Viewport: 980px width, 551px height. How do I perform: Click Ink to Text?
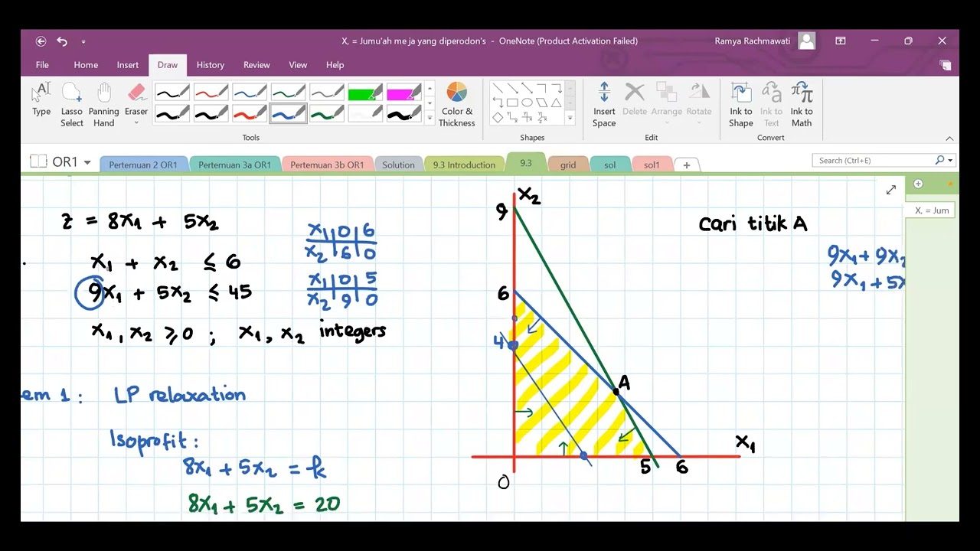coord(771,104)
